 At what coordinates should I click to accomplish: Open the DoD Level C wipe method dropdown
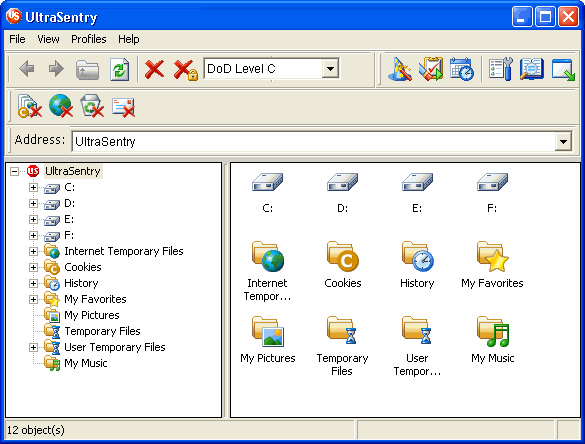pos(330,69)
